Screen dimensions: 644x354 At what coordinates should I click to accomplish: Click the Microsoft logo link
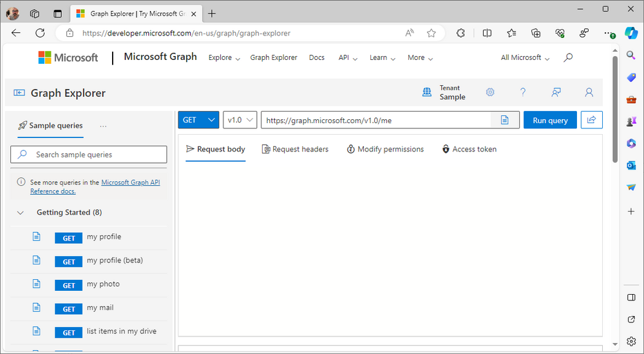(68, 57)
